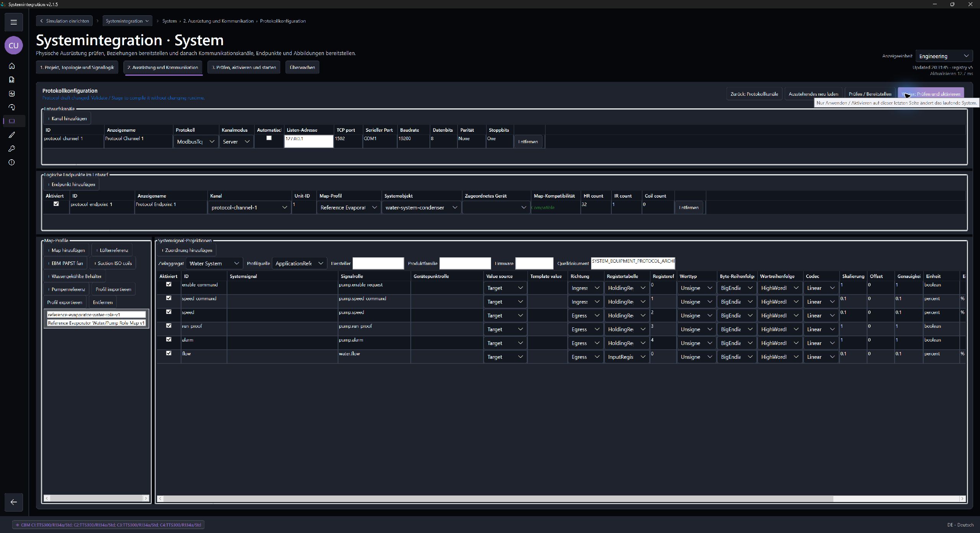This screenshot has height=533, width=980.
Task: Open the hamburger navigation menu
Action: coord(14,22)
